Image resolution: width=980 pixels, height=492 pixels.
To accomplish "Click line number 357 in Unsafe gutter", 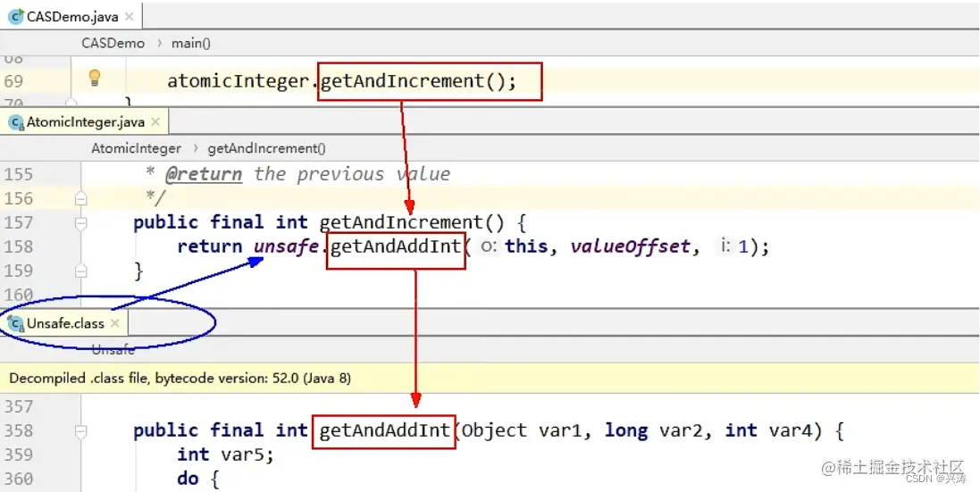I will [19, 406].
